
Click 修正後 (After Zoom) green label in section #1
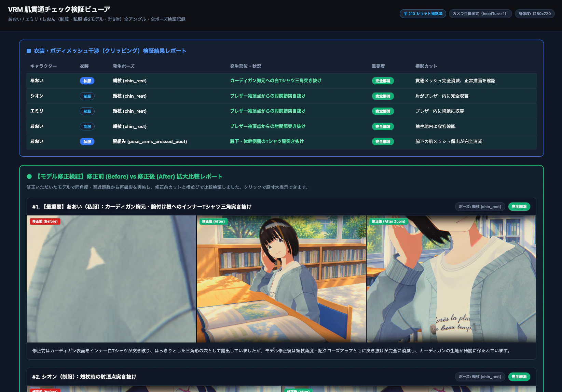click(388, 221)
